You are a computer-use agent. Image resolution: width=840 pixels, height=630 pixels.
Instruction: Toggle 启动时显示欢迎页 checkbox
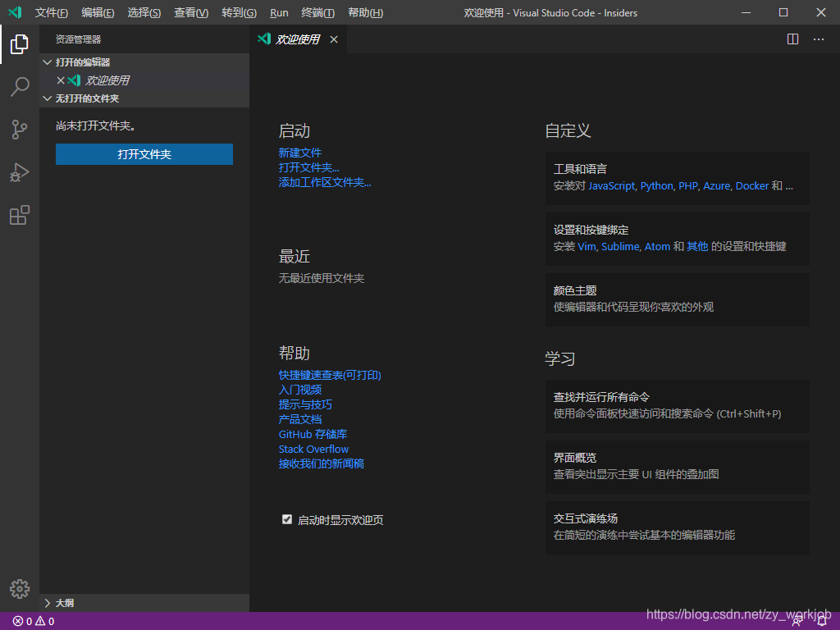pos(287,519)
